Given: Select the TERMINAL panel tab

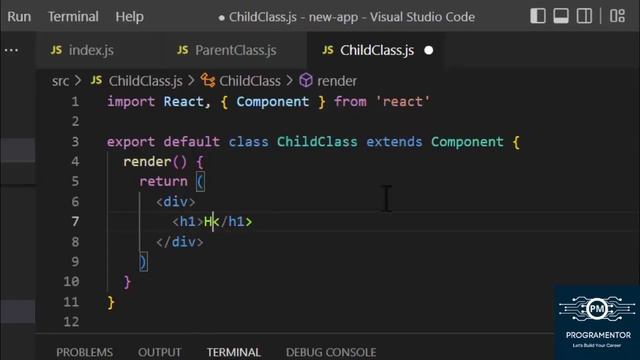Looking at the screenshot, I should coord(233,352).
